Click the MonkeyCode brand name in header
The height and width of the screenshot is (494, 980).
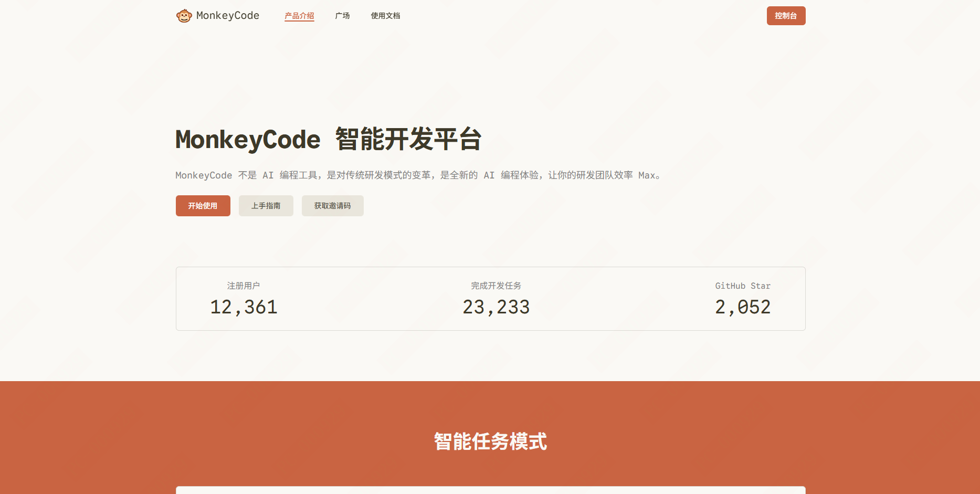click(x=227, y=15)
